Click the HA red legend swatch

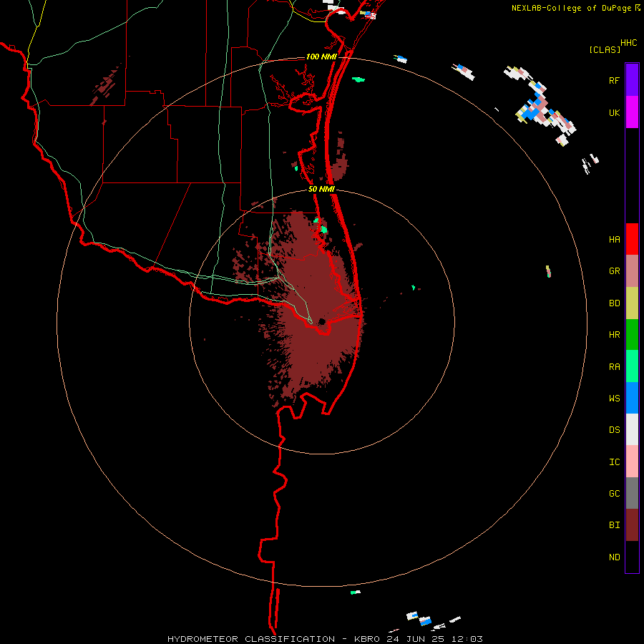(x=632, y=239)
